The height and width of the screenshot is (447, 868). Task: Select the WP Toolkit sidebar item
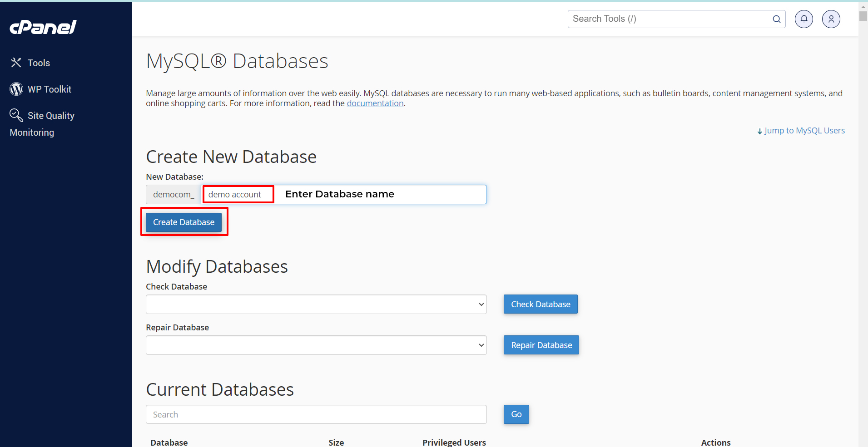coord(50,89)
